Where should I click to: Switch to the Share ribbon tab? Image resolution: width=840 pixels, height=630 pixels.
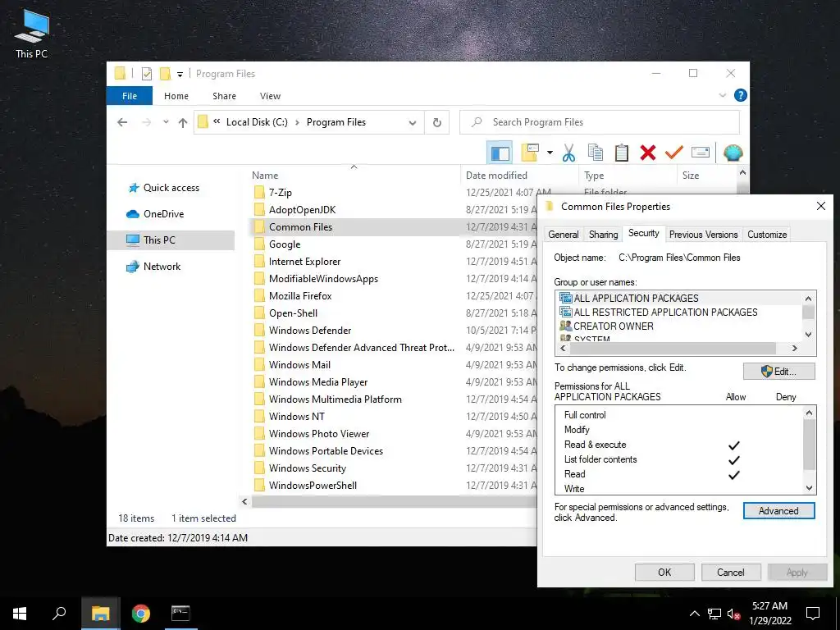pos(224,96)
